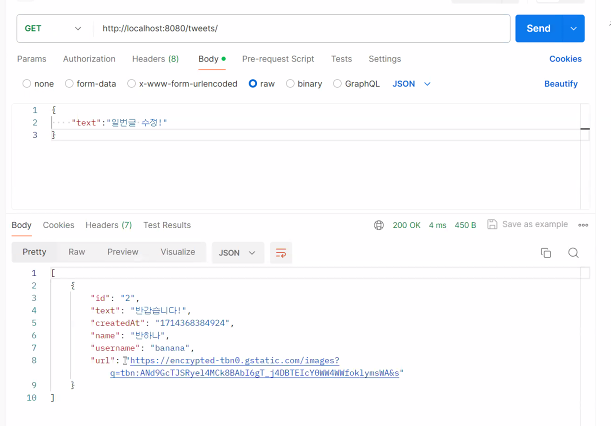Select the GraphQL radio button
Viewport: 611px width, 426px height.
[x=337, y=84]
